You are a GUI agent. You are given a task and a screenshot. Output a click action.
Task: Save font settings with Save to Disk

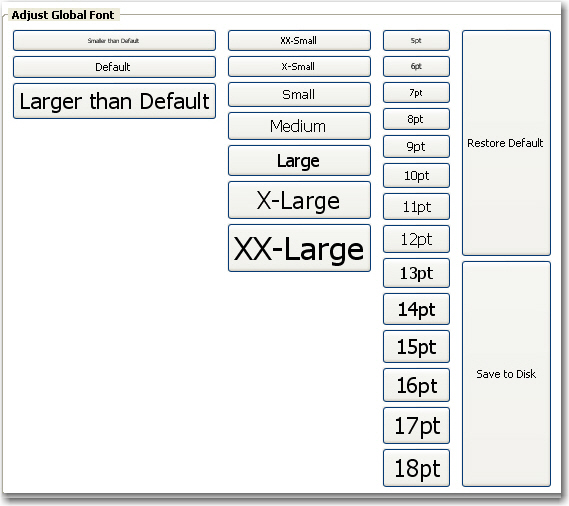tap(506, 374)
